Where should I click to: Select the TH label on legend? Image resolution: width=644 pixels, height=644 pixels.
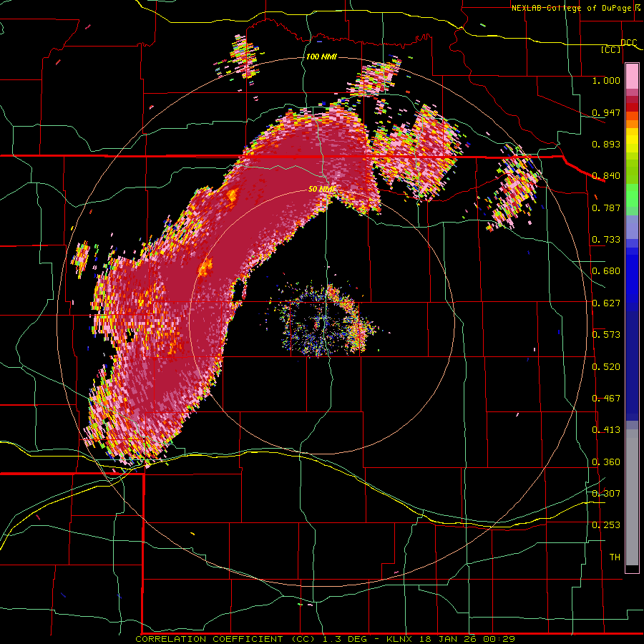pos(615,557)
